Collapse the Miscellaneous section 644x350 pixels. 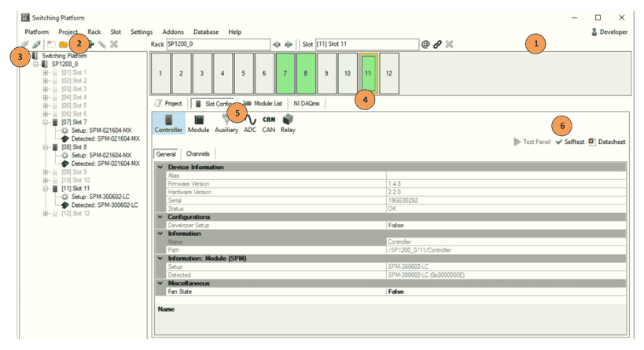pos(160,283)
